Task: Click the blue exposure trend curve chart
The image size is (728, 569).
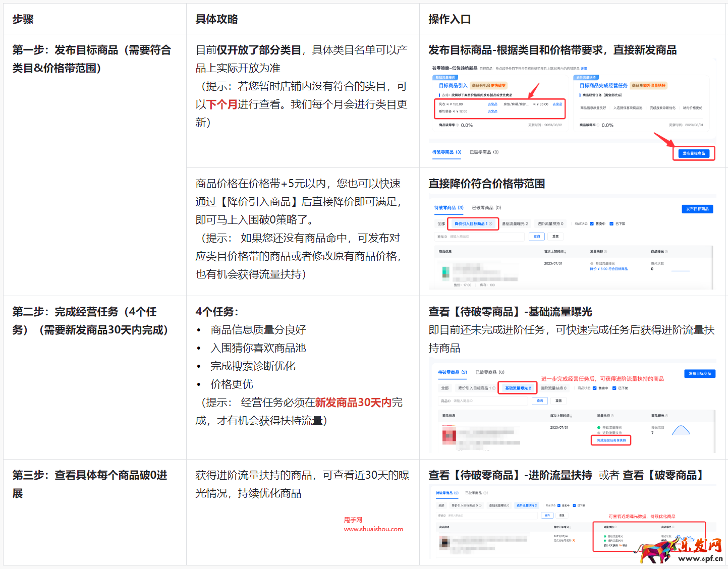Action: coord(680,430)
